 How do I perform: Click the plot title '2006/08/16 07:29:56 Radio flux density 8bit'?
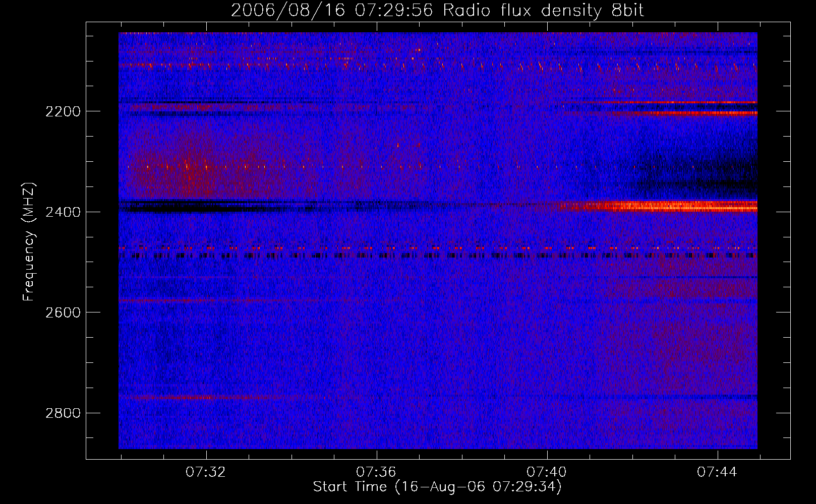click(x=437, y=11)
